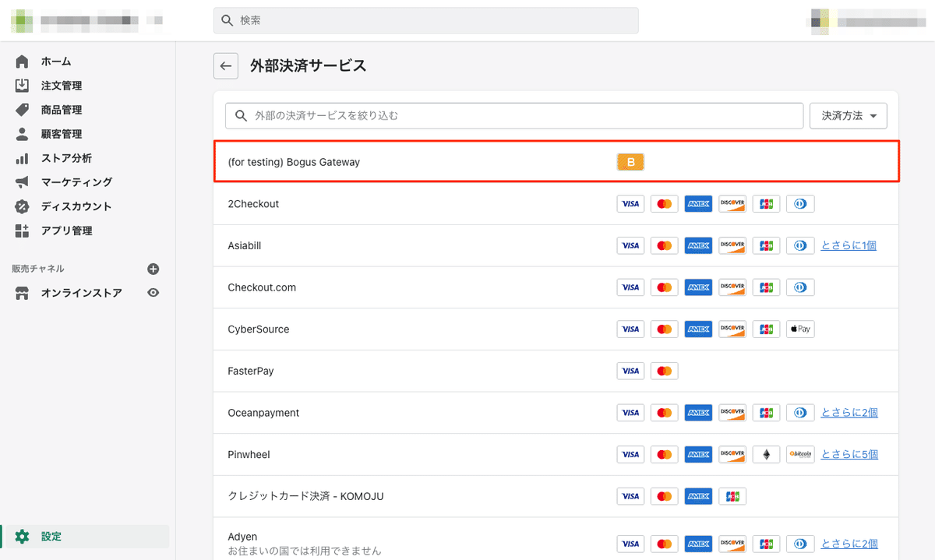Click the orders inbox icon
935x560 pixels.
tap(22, 86)
